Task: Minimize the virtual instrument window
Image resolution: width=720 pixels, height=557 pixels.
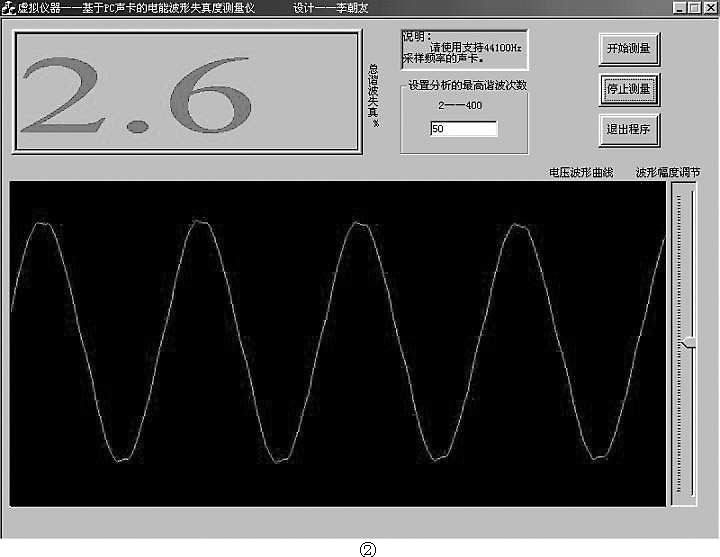Action: pyautogui.click(x=680, y=8)
